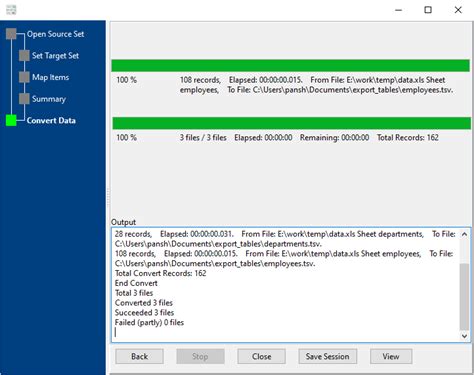Viewport: 474px width, 375px height.
Task: Click 'Total Convert Records: 162' log line
Action: 160,273
